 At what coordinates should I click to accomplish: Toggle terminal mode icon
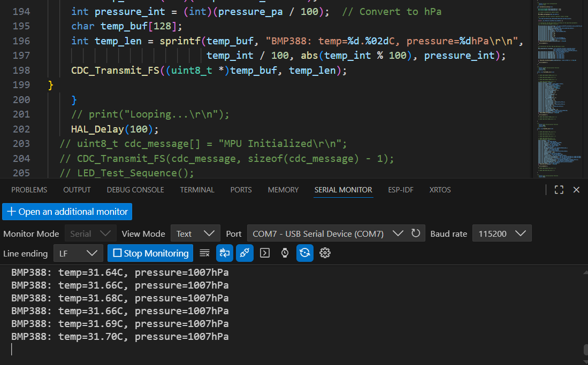(x=265, y=253)
